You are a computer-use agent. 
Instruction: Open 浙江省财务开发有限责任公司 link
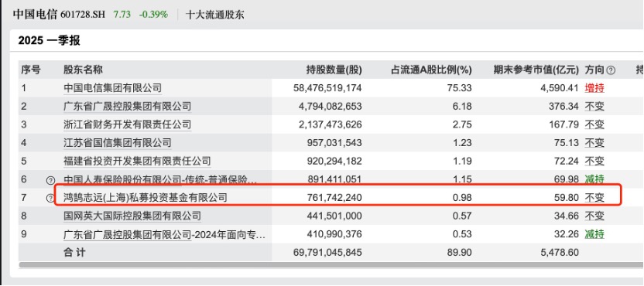coord(127,124)
